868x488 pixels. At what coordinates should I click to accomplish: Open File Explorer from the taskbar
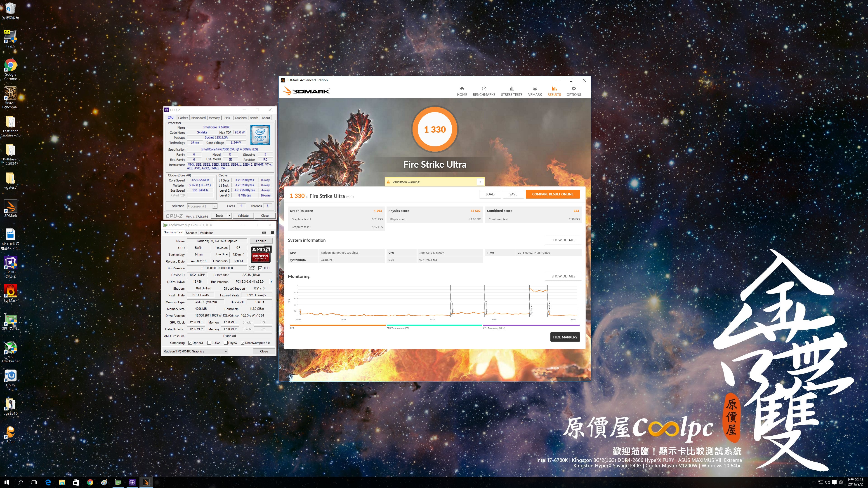[x=62, y=482]
